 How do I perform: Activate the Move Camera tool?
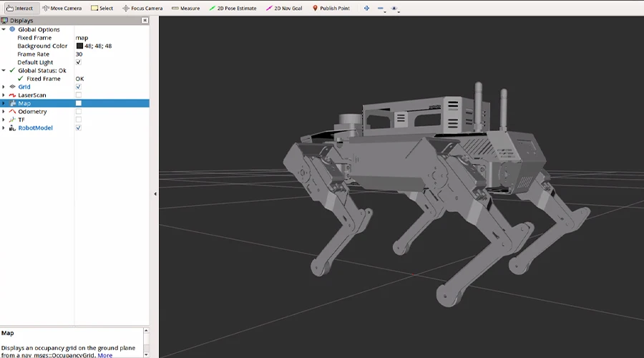coord(62,8)
